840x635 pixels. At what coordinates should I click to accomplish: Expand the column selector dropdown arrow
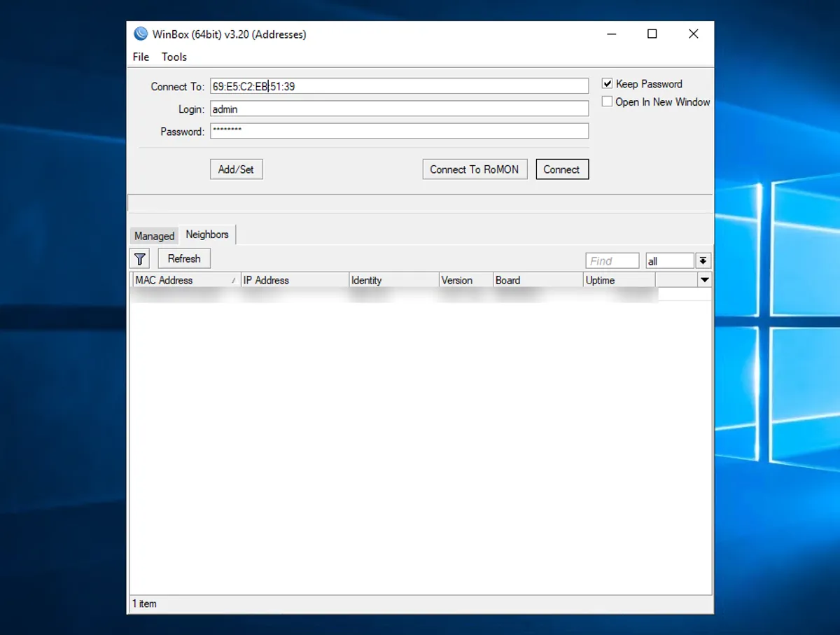click(705, 280)
